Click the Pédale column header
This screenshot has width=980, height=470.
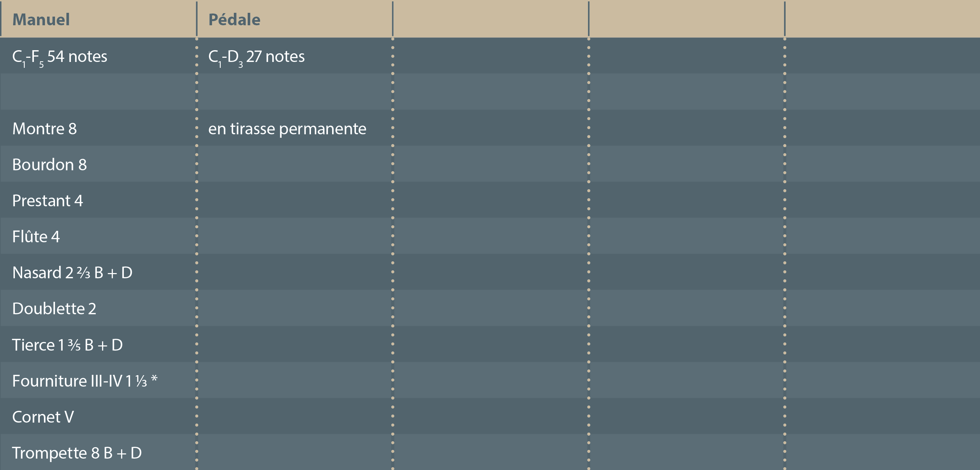(x=234, y=20)
